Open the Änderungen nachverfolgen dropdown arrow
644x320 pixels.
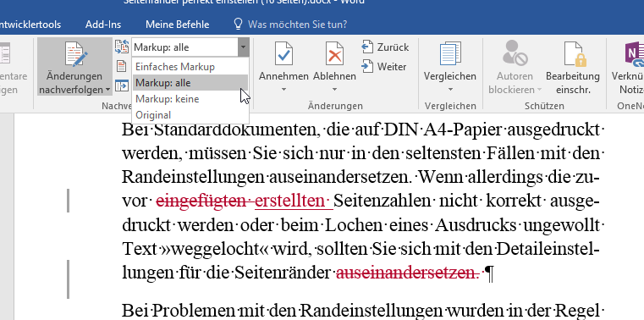click(107, 90)
